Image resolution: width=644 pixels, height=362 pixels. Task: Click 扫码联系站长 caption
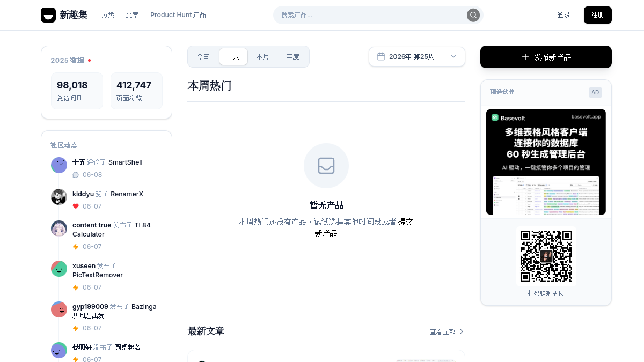click(546, 293)
